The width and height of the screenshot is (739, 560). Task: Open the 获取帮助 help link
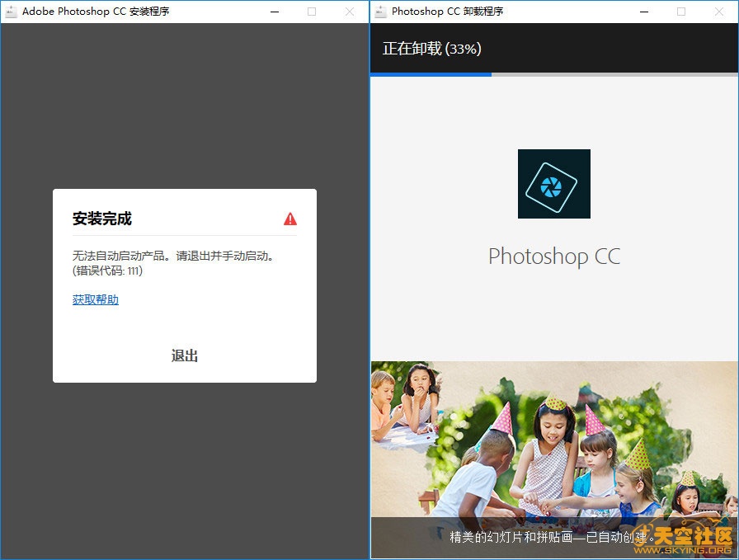coord(96,299)
